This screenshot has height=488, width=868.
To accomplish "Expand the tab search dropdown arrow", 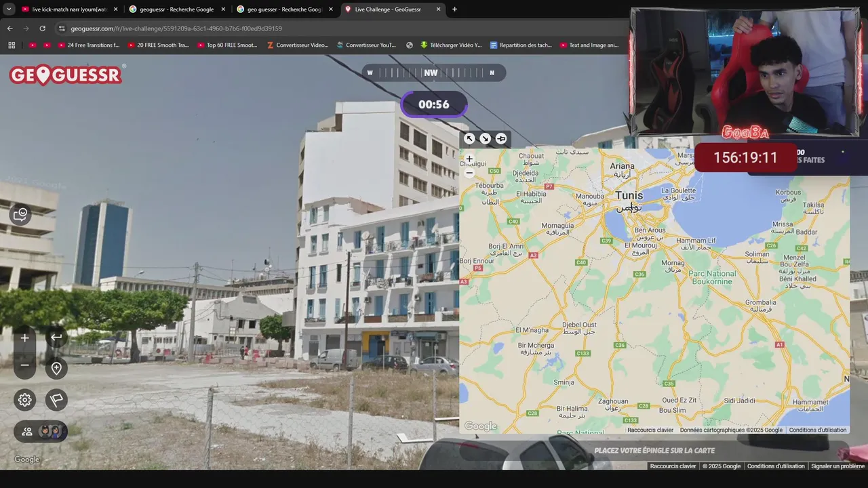I will pos(9,9).
